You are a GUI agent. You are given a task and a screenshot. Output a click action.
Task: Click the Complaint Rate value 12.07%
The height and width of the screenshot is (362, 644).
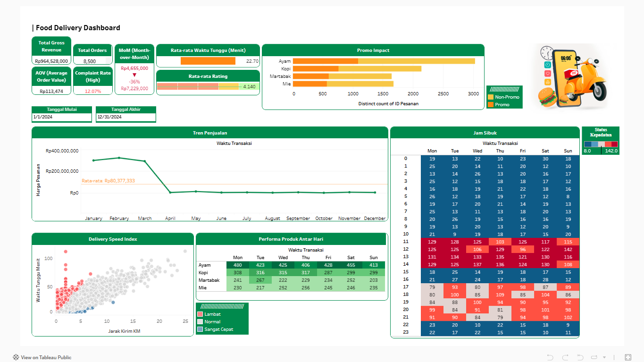click(93, 91)
